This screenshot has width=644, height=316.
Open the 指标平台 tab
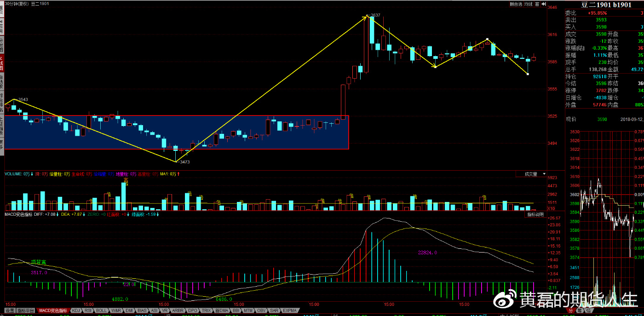point(26,310)
